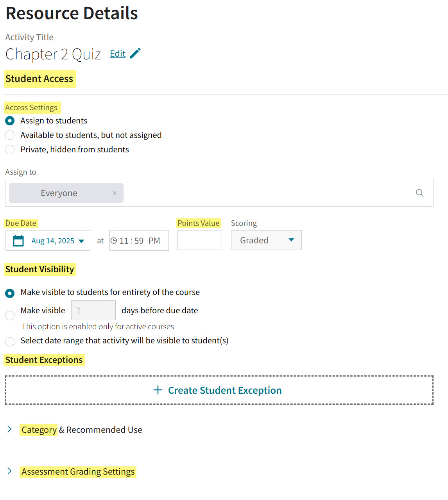Click inside the empty Points Value field
The height and width of the screenshot is (500, 448).
click(x=199, y=240)
